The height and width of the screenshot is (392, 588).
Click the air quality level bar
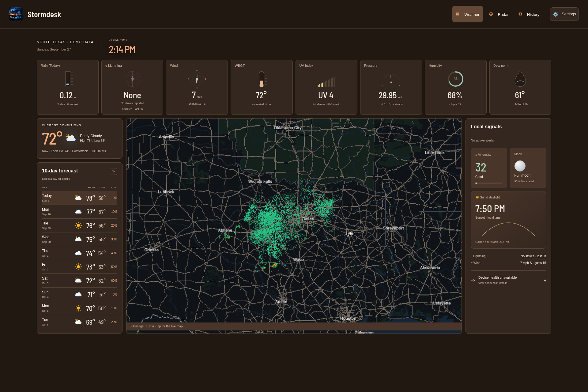489,183
